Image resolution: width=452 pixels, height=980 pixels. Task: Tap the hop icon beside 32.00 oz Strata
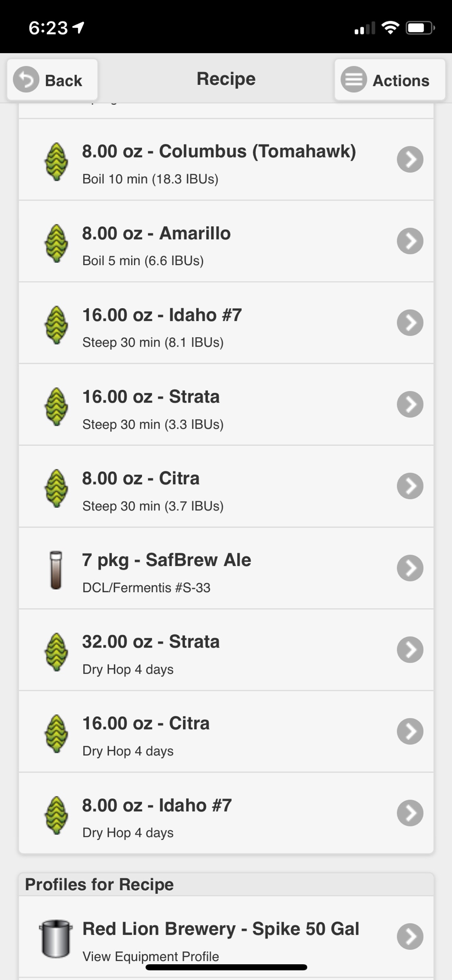pyautogui.click(x=56, y=652)
